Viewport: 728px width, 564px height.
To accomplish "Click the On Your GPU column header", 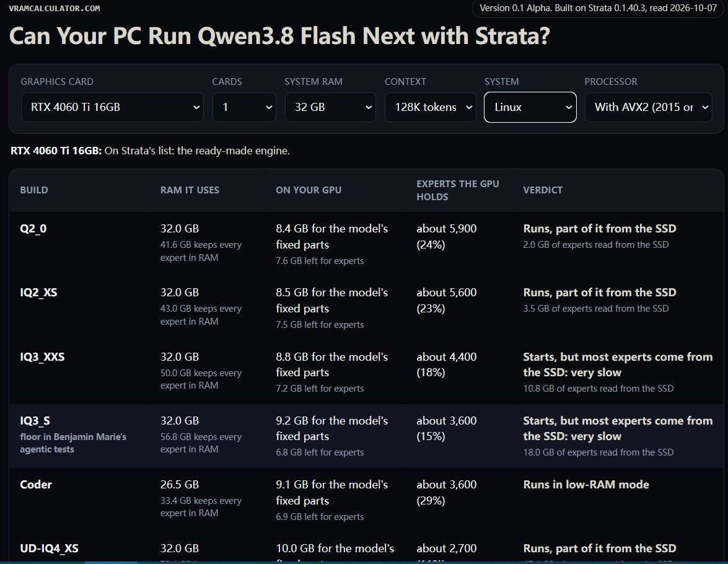I will (x=309, y=190).
